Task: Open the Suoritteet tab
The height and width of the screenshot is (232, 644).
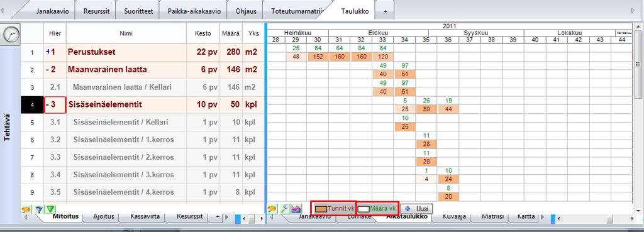Action: [138, 11]
